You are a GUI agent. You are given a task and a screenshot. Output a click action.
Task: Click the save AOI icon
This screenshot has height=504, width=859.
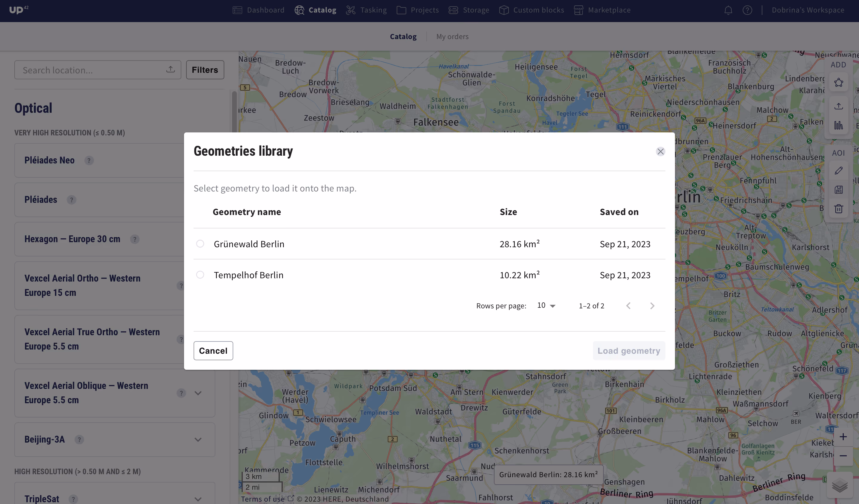(838, 189)
